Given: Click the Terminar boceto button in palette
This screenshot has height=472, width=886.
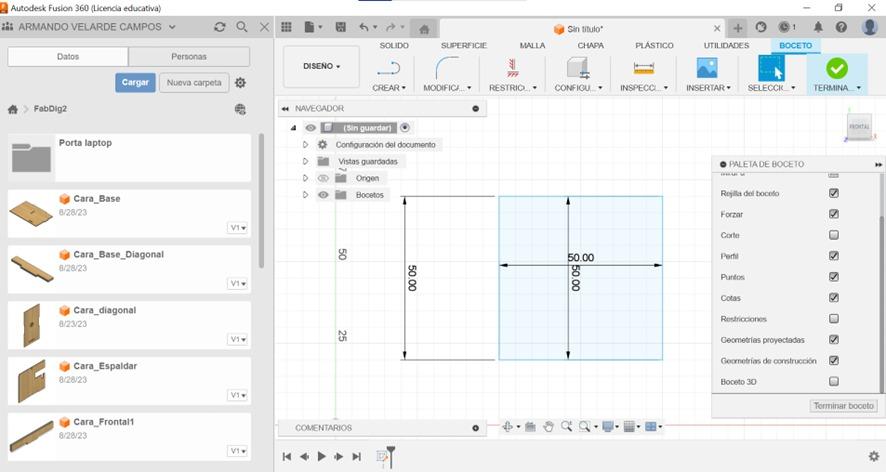Looking at the screenshot, I should [843, 406].
